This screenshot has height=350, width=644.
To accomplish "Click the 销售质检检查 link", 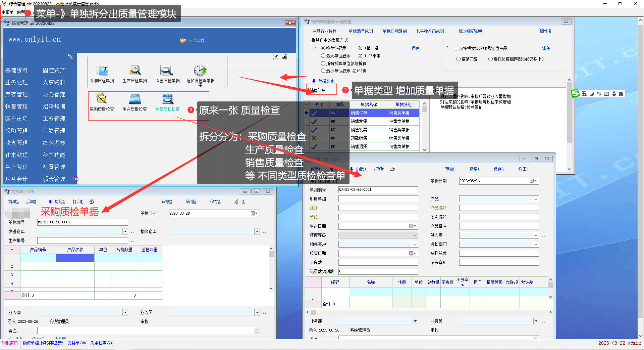I will click(167, 109).
